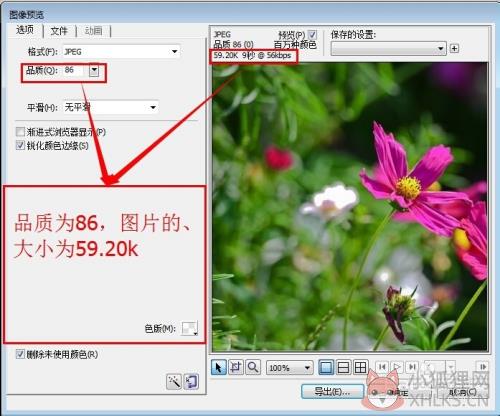Screen dimensions: 500x416
Task: Toggle the 预览(P) checkbox
Action: click(312, 35)
